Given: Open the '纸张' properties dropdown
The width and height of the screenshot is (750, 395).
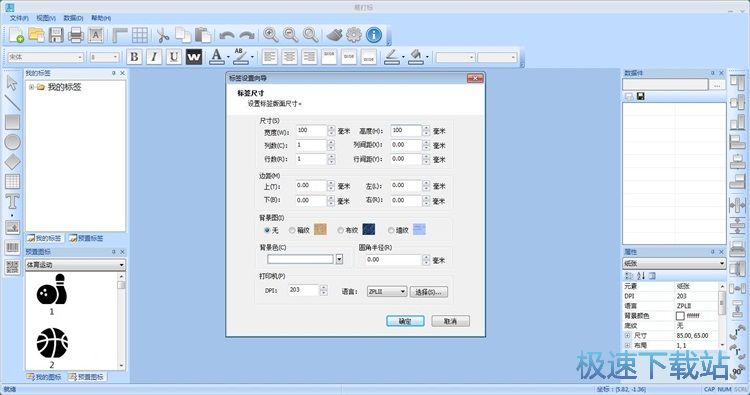Looking at the screenshot, I should click(674, 263).
